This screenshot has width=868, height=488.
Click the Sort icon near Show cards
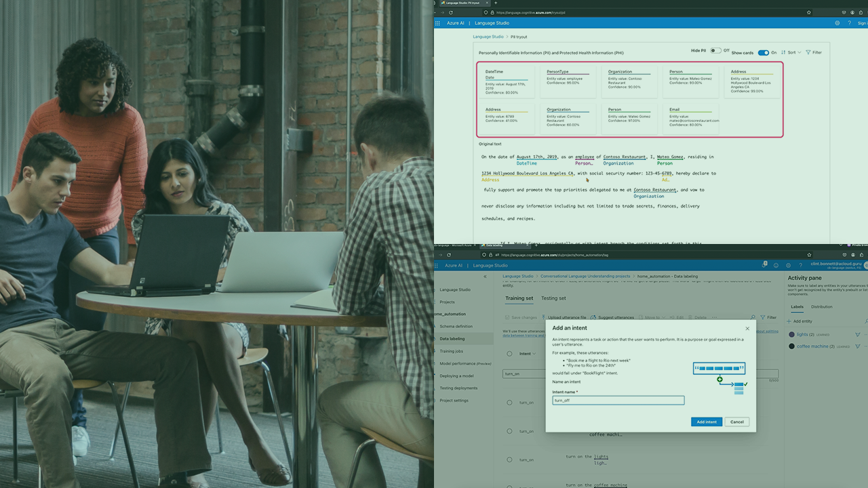tap(783, 52)
